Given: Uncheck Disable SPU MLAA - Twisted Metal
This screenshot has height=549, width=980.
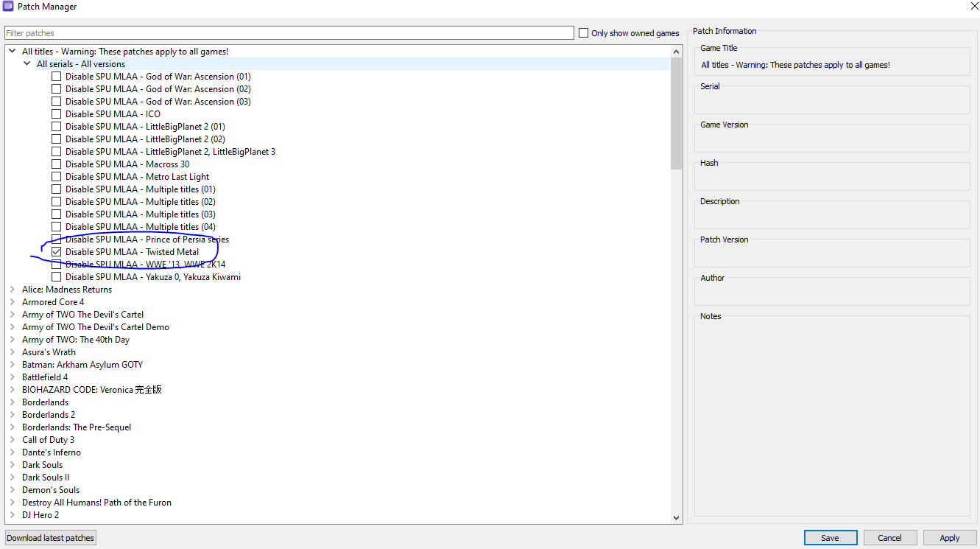Looking at the screenshot, I should click(x=56, y=252).
